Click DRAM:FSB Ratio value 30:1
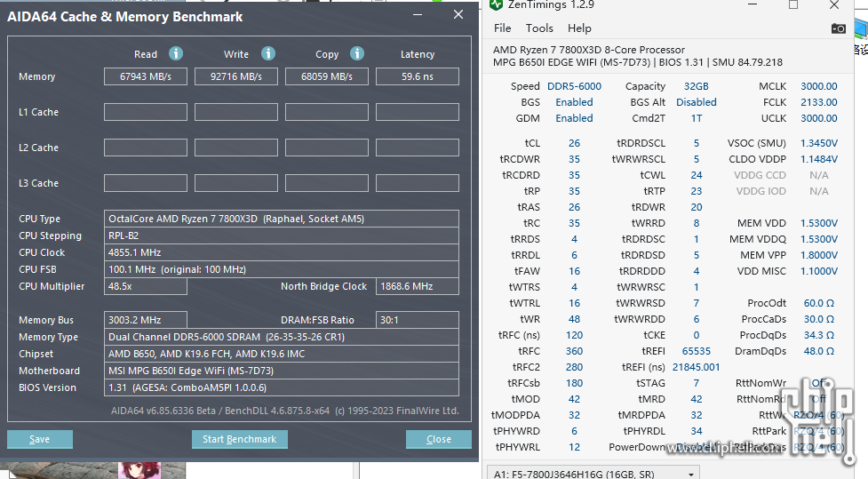 pos(418,320)
